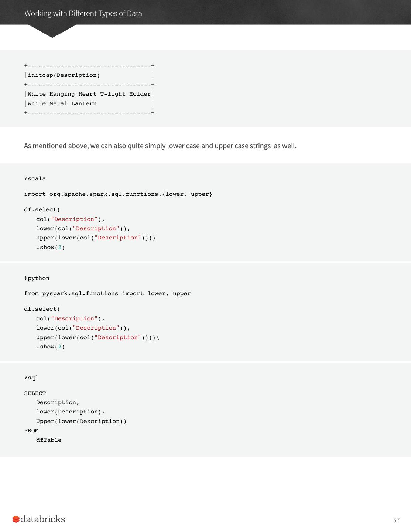The height and width of the screenshot is (532, 411).
Task: Click the sentence starting "As mentioned above"
Action: pos(160,146)
